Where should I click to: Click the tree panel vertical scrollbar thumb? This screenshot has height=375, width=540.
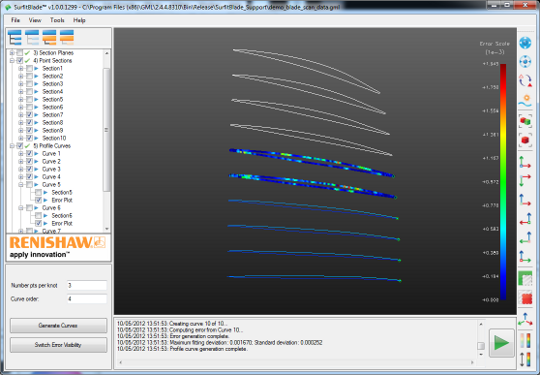click(x=106, y=130)
